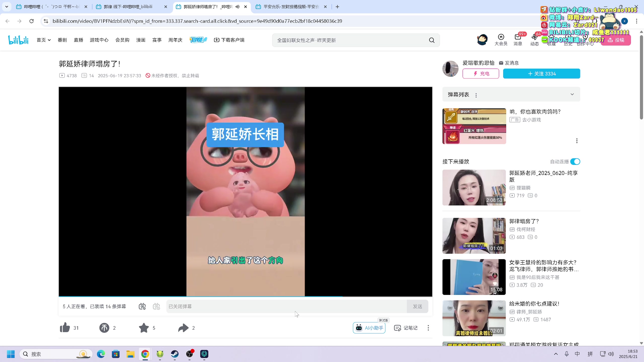This screenshot has width=644, height=362.
Task: Click the favorite star icon
Action: click(x=144, y=328)
